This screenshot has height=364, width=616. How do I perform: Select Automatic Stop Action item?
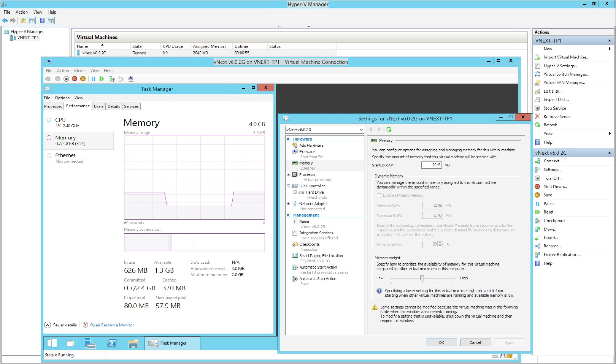pyautogui.click(x=318, y=279)
